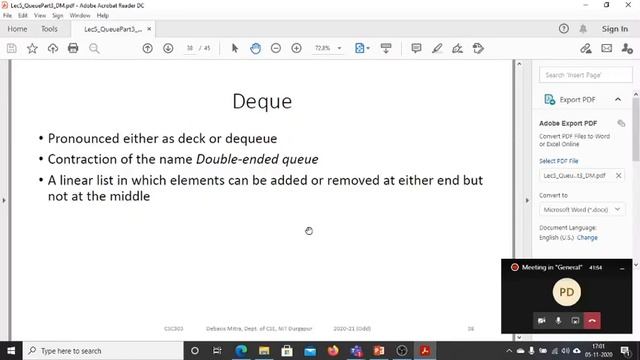
Task: Share a link to the file
Action: [x=586, y=48]
